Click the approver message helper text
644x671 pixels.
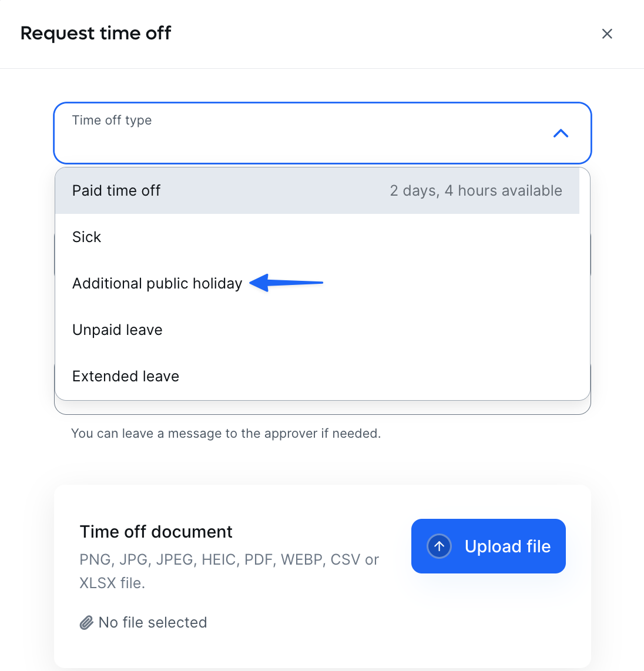point(226,434)
